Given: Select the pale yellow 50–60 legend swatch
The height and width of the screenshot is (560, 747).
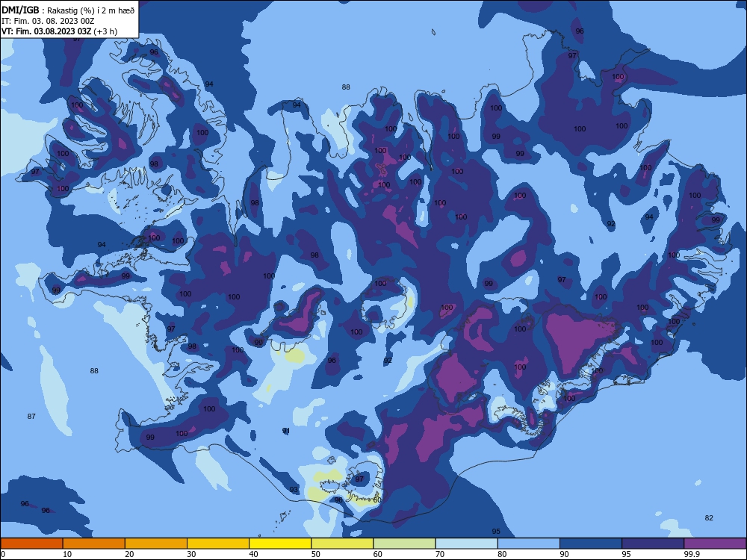Looking at the screenshot, I should click(342, 544).
